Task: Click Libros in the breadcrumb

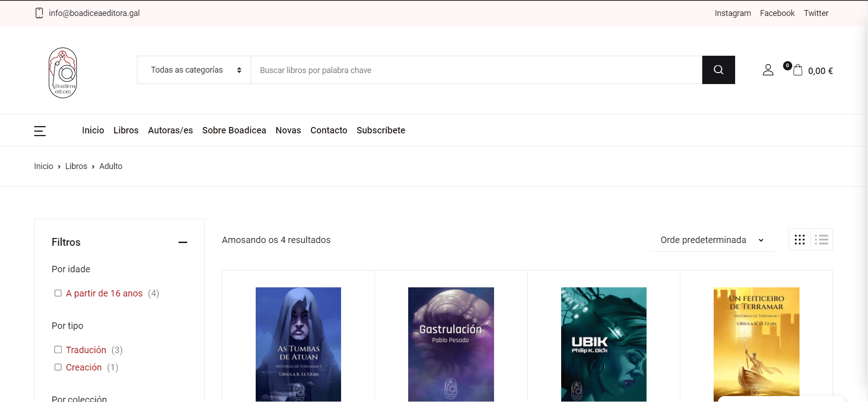Action: (x=76, y=166)
